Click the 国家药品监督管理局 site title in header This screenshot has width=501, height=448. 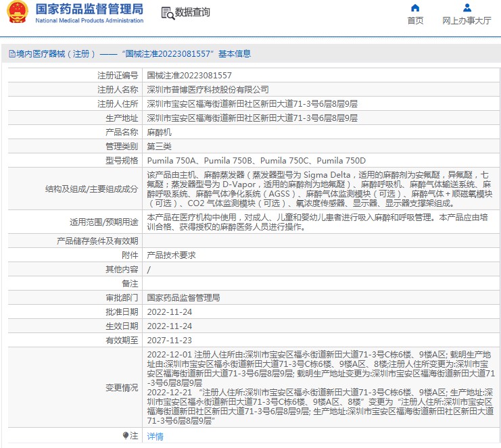pos(89,9)
